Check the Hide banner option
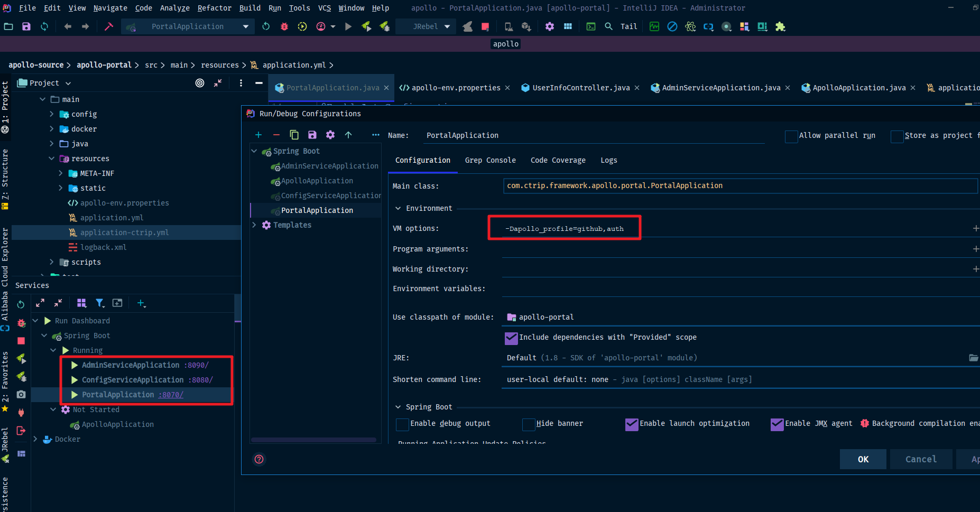 pos(529,424)
